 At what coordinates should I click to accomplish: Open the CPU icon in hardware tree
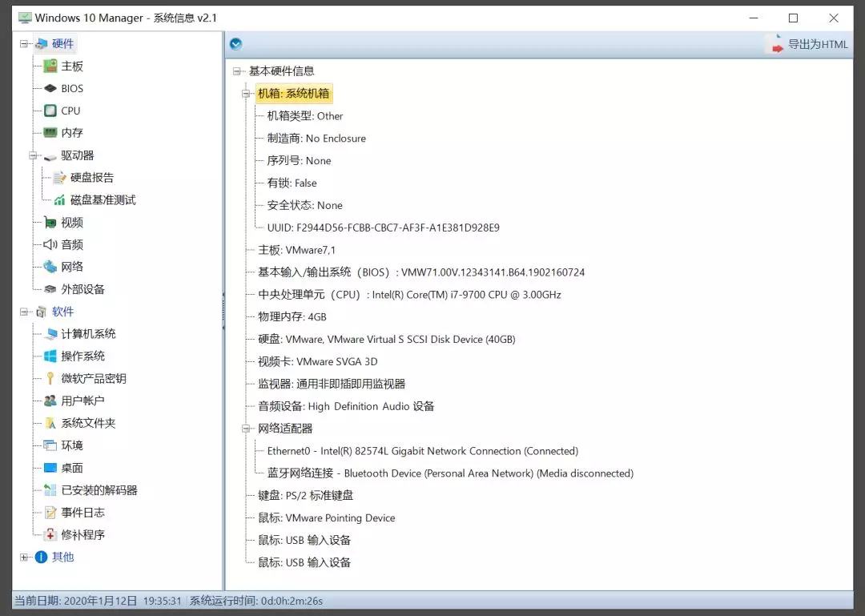[50, 111]
